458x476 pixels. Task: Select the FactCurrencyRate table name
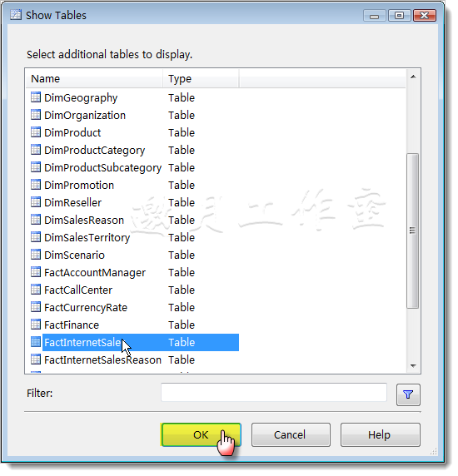click(x=86, y=308)
